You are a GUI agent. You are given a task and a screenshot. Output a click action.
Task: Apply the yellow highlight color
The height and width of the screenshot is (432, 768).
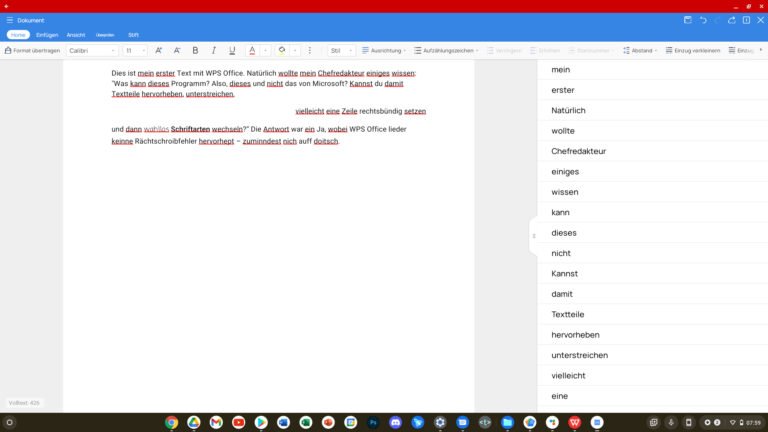point(282,50)
